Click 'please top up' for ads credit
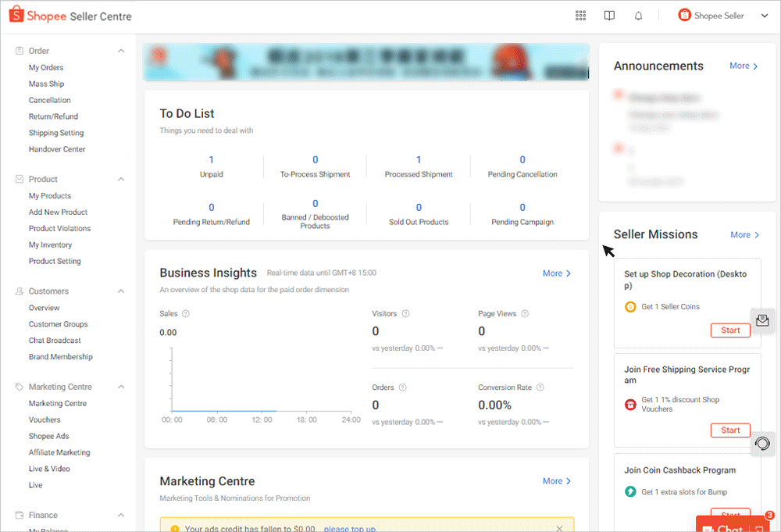Image resolution: width=781 pixels, height=532 pixels. [x=350, y=529]
